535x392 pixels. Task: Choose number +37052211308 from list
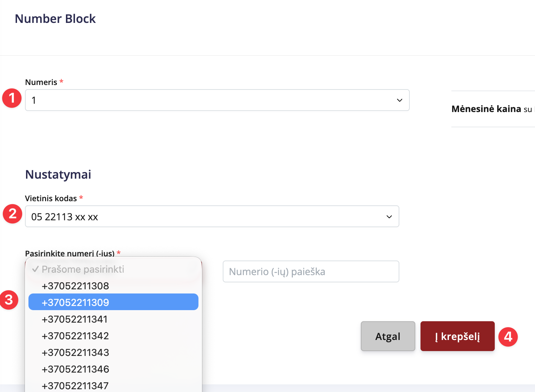click(x=75, y=286)
